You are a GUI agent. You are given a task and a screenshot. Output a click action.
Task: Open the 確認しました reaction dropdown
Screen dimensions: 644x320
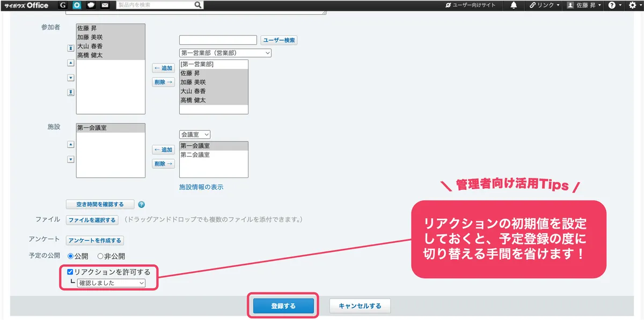click(111, 283)
